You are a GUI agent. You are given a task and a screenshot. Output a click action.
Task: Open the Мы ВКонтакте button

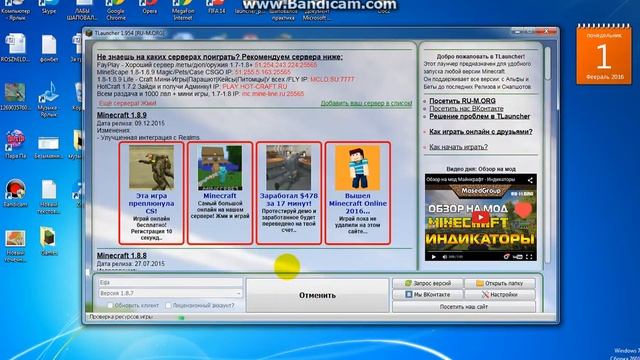[428, 295]
